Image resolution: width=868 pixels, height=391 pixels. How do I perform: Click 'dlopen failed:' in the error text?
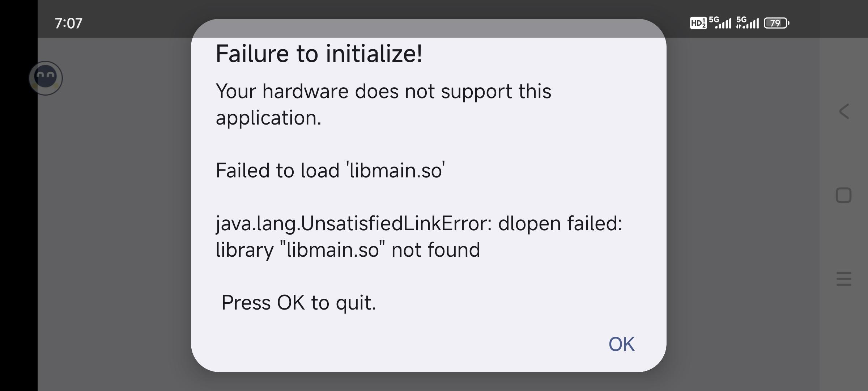click(x=560, y=223)
